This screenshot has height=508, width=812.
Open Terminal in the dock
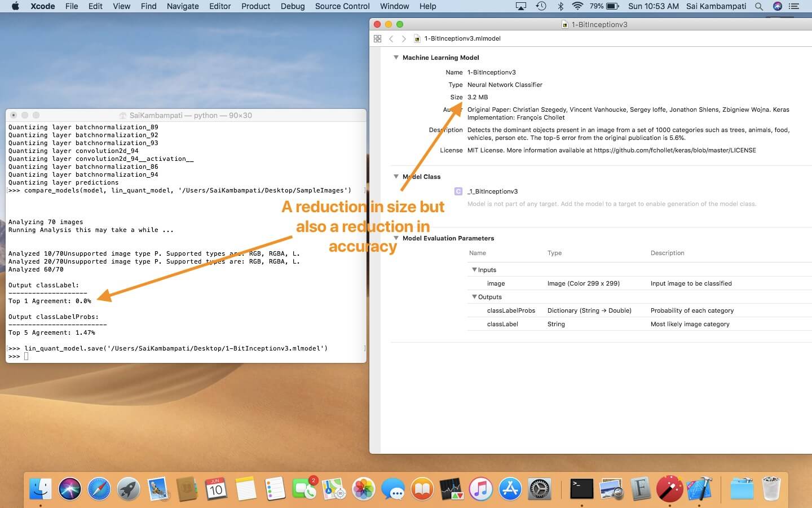point(581,489)
